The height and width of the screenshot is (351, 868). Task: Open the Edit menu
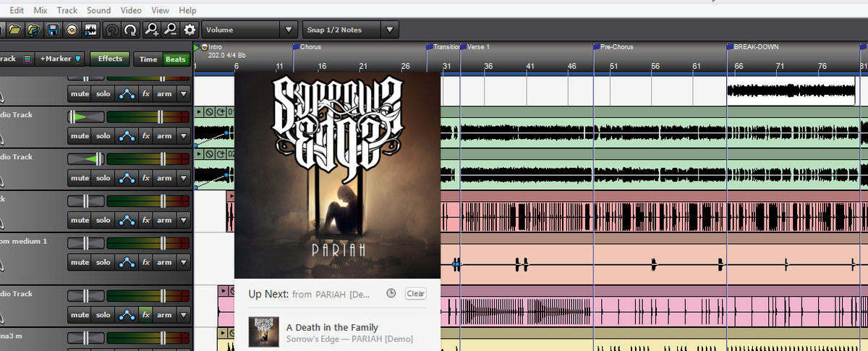tap(17, 10)
